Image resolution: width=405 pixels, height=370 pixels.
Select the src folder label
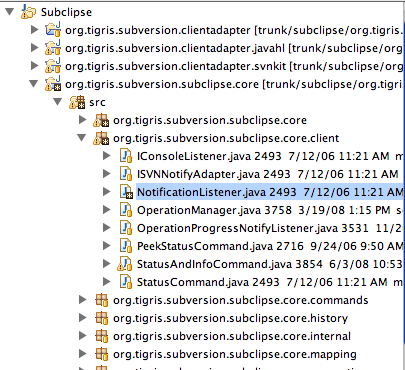coord(97,103)
